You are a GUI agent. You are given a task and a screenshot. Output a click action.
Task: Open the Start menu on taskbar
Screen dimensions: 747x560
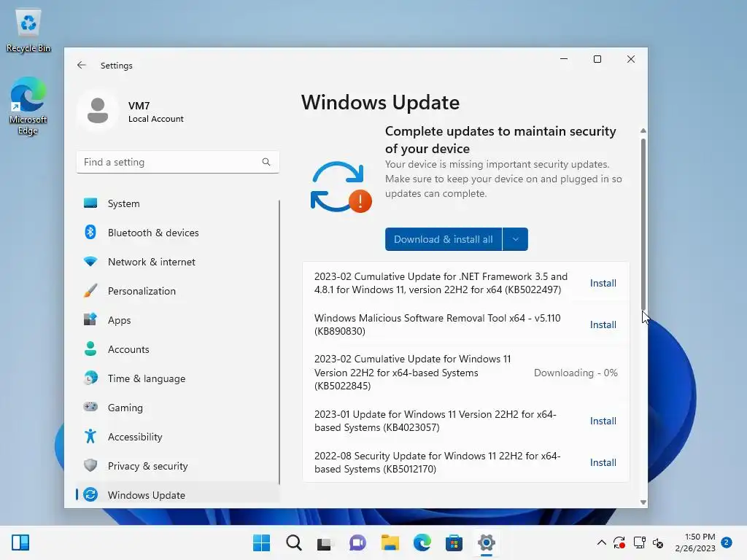[261, 542]
